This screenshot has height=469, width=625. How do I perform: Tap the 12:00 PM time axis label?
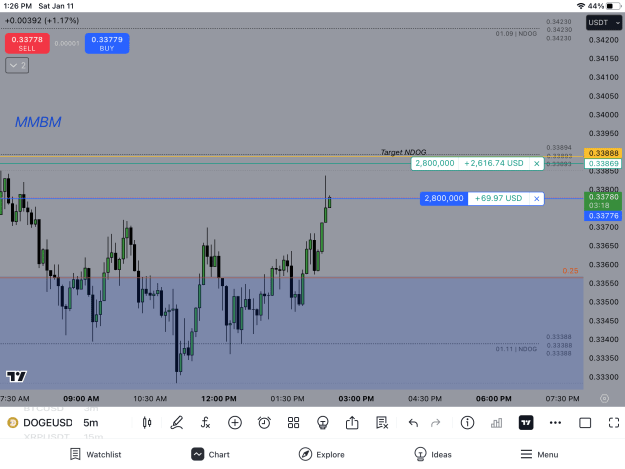pyautogui.click(x=218, y=398)
